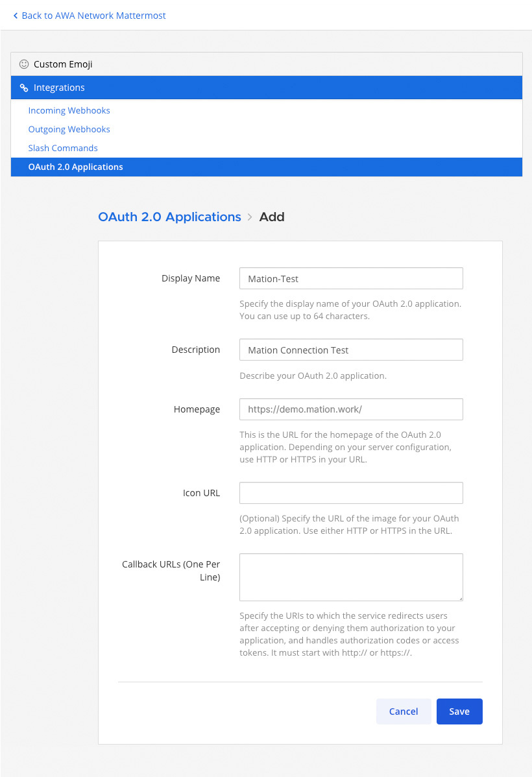532x777 pixels.
Task: Click the Integrations chain-link icon
Action: tap(24, 88)
